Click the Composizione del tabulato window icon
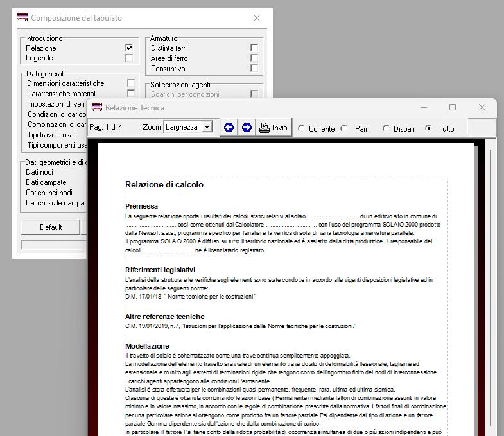504x436 pixels. (22, 17)
